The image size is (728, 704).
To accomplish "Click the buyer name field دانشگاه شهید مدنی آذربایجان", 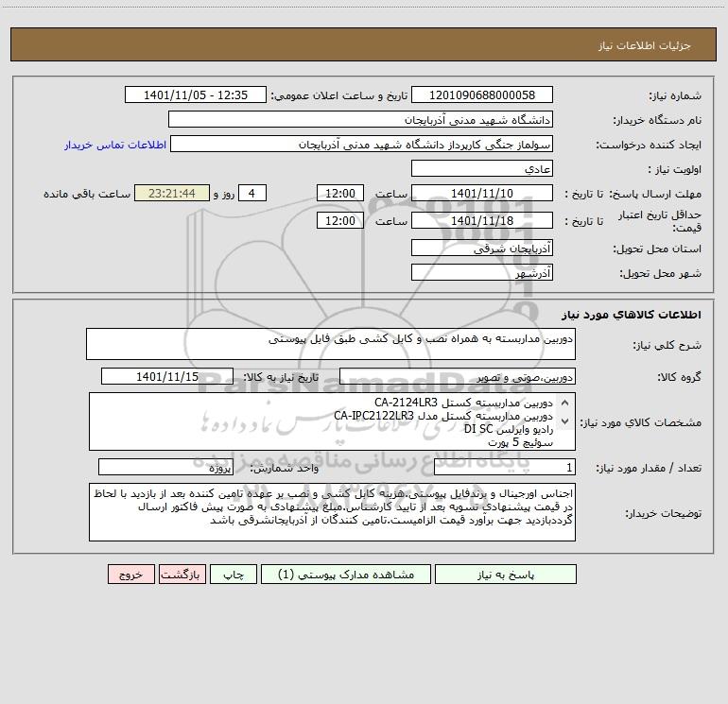I will pos(360,120).
